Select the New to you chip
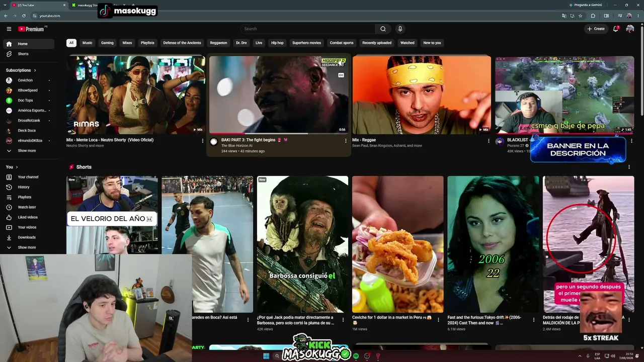 (432, 43)
